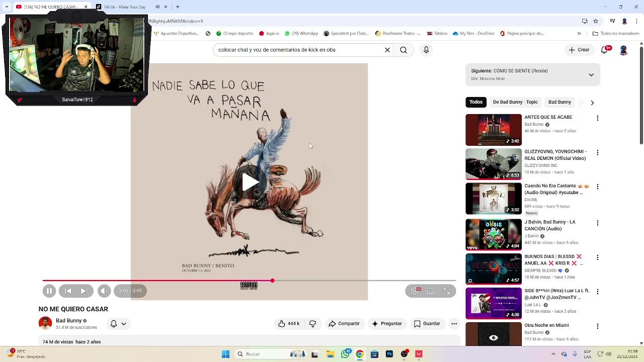Image resolution: width=644 pixels, height=362 pixels.
Task: Open the BUENOS DIAS video thumbnail
Action: pyautogui.click(x=494, y=268)
